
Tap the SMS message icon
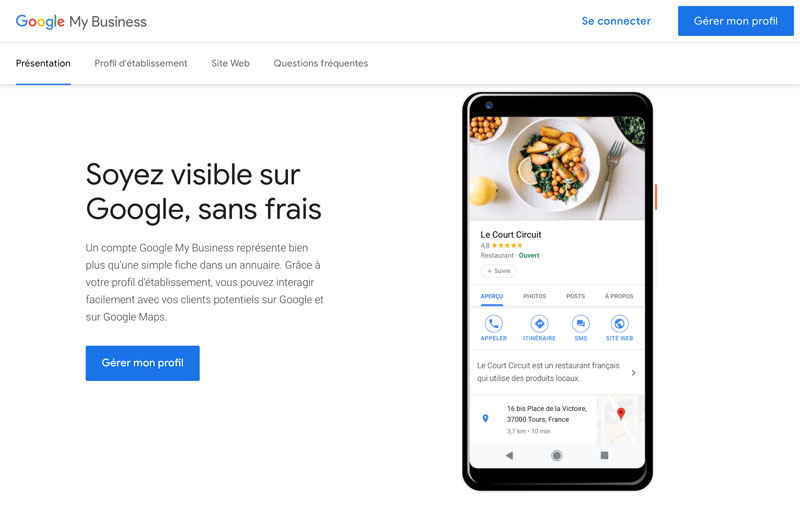pos(581,323)
